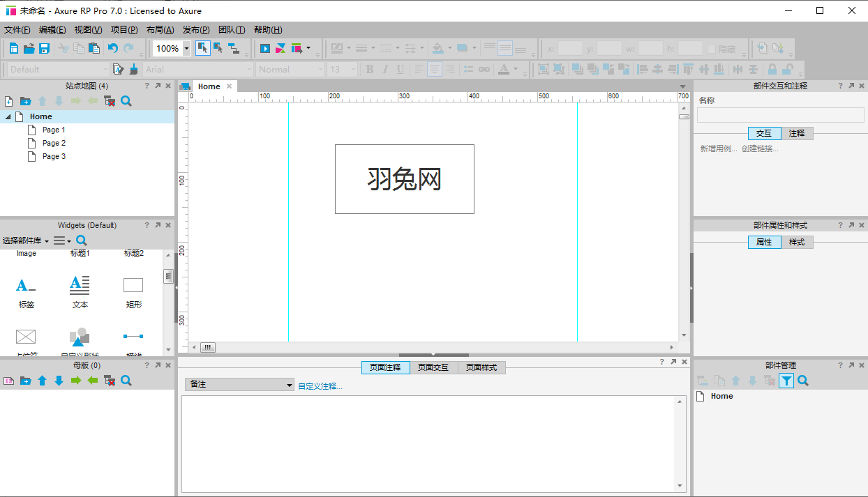Click the Save file icon in toolbar
This screenshot has height=497, width=868.
44,48
